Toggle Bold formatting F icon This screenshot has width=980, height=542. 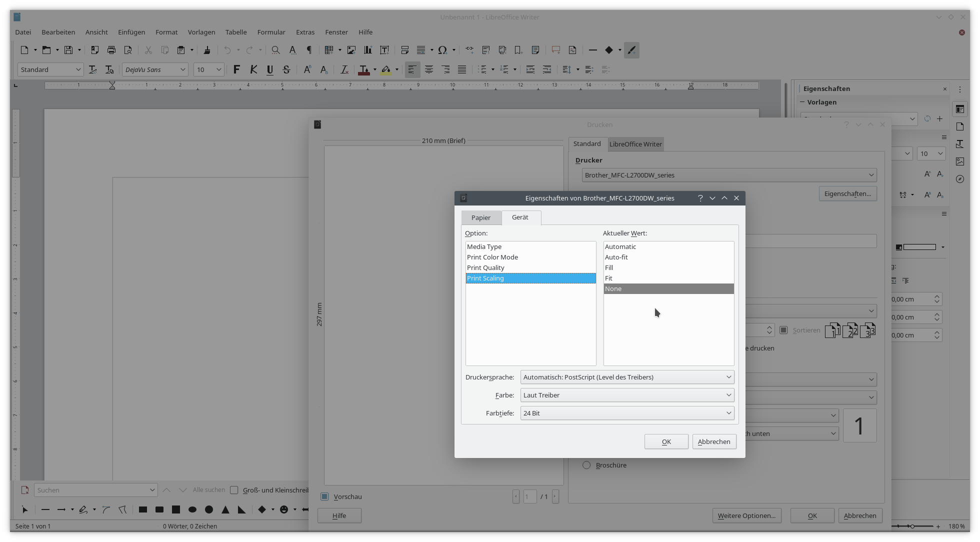pyautogui.click(x=236, y=69)
